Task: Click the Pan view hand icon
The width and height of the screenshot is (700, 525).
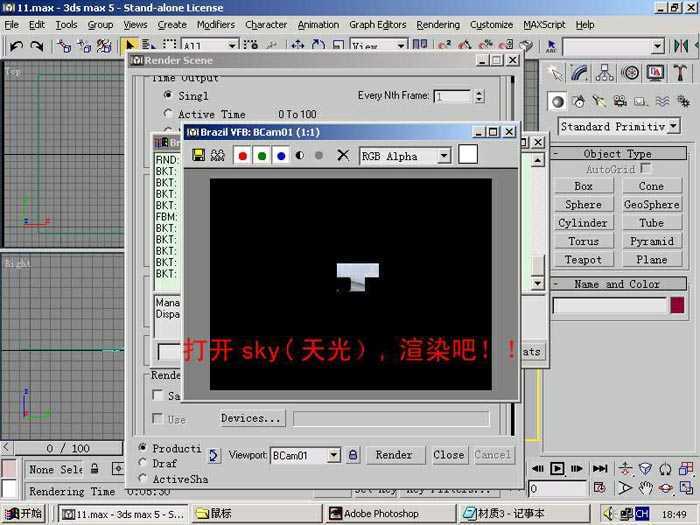Action: 646,488
